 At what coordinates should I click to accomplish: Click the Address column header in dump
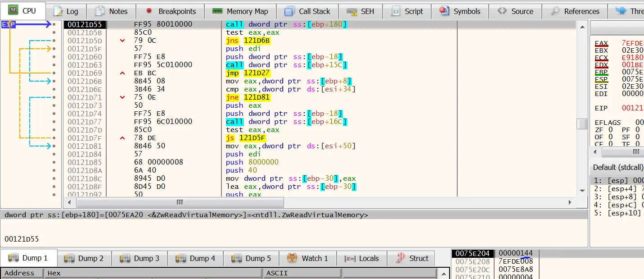tap(19, 273)
